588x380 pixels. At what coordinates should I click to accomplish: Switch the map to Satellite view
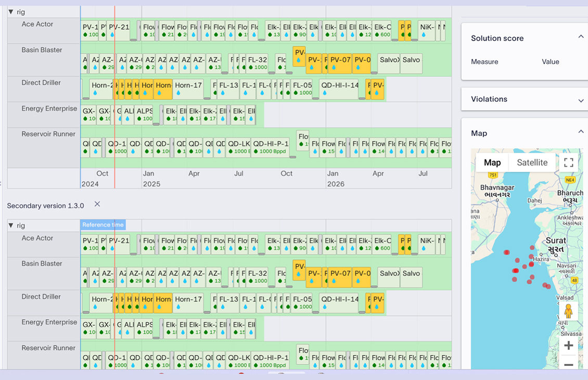click(531, 162)
